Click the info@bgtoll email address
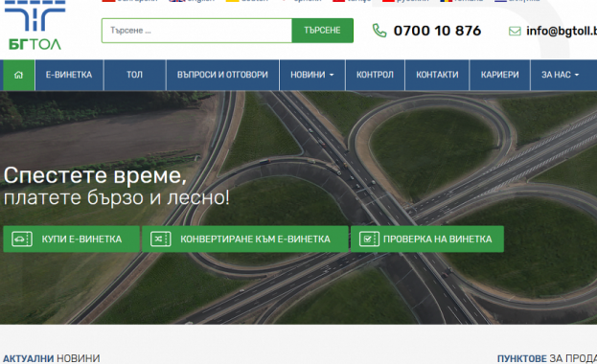Viewport: 597px width, 364px height. (x=562, y=31)
